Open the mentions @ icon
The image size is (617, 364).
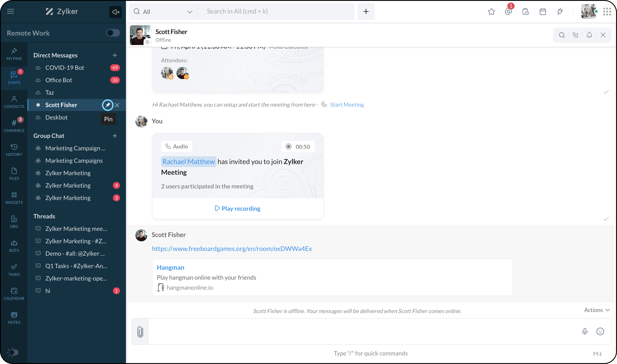click(x=508, y=12)
